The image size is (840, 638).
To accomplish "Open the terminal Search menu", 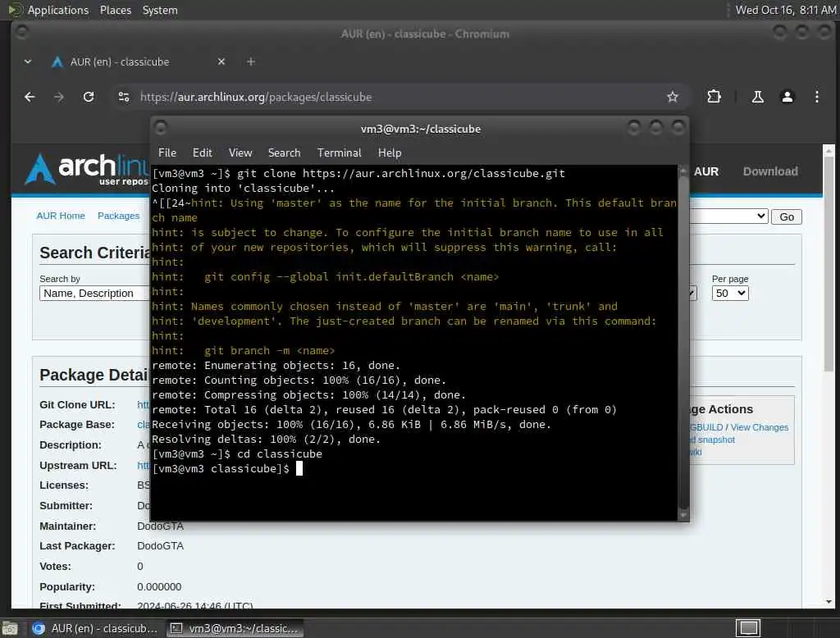I will (x=284, y=153).
